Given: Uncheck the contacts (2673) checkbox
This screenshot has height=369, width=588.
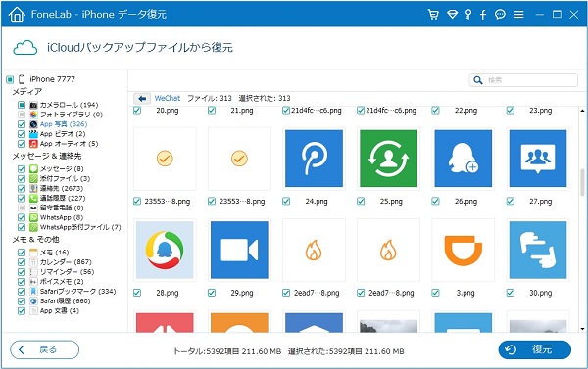Looking at the screenshot, I should click(22, 189).
